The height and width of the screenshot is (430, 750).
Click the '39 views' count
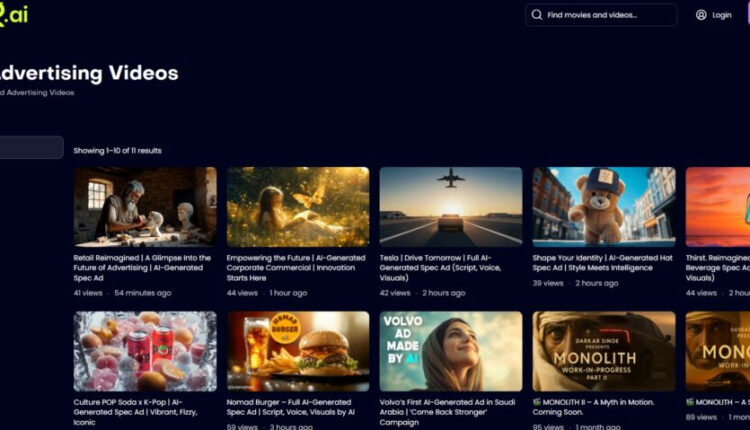[x=548, y=283]
